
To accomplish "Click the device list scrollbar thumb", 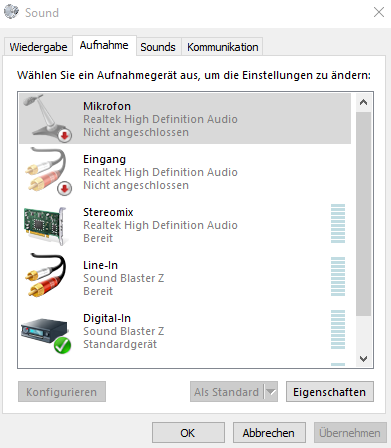I will click(x=363, y=214).
